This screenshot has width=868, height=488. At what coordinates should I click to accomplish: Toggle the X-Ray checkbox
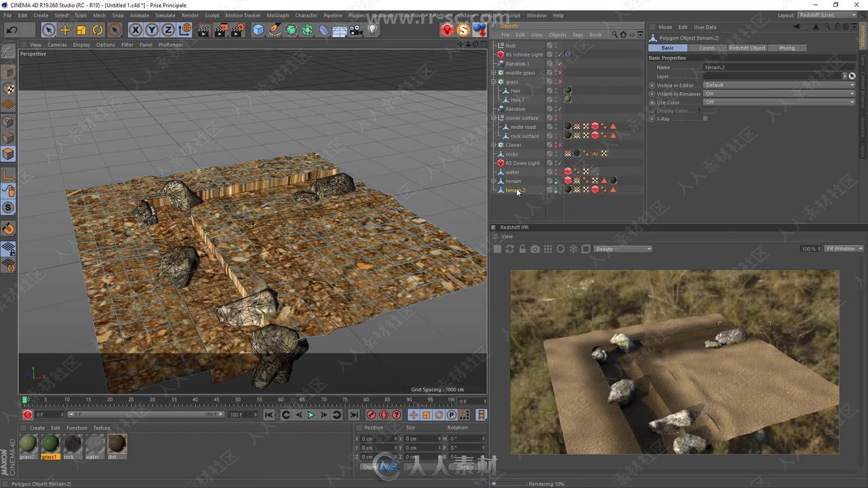(705, 119)
